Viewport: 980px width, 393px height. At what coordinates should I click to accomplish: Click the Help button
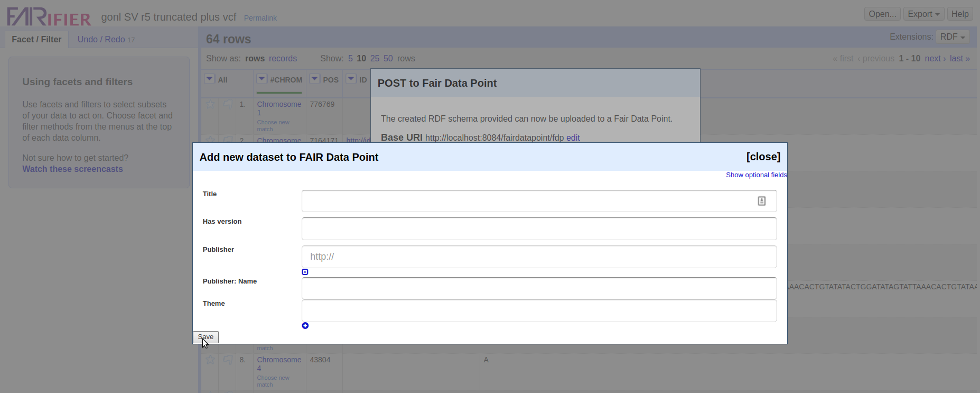[x=960, y=14]
